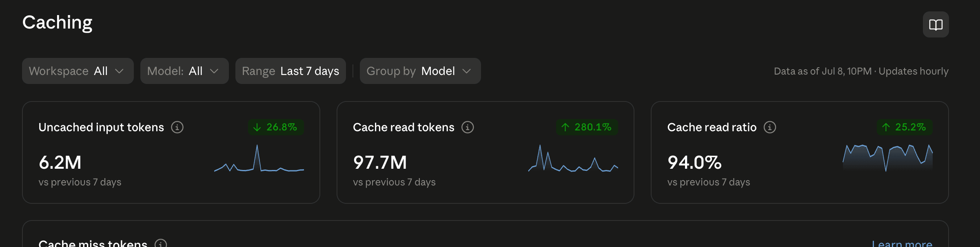Show info for Cache miss tokens

[x=161, y=244]
